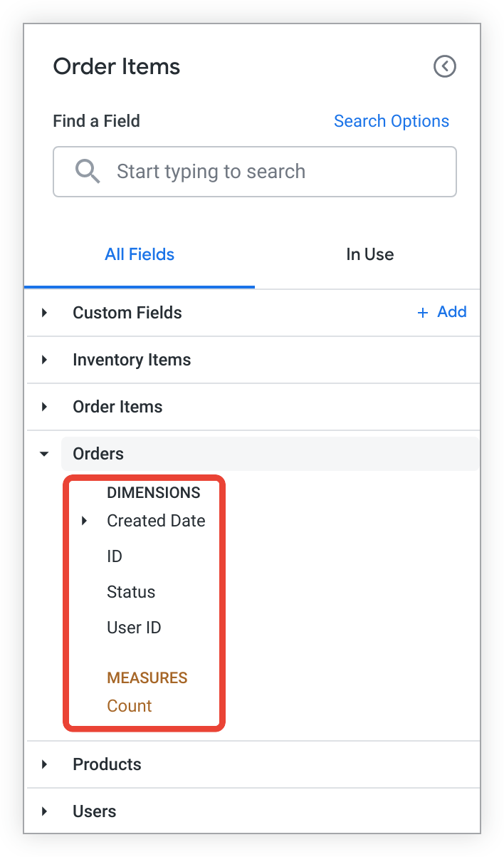Select the User ID dimension

[x=134, y=628]
